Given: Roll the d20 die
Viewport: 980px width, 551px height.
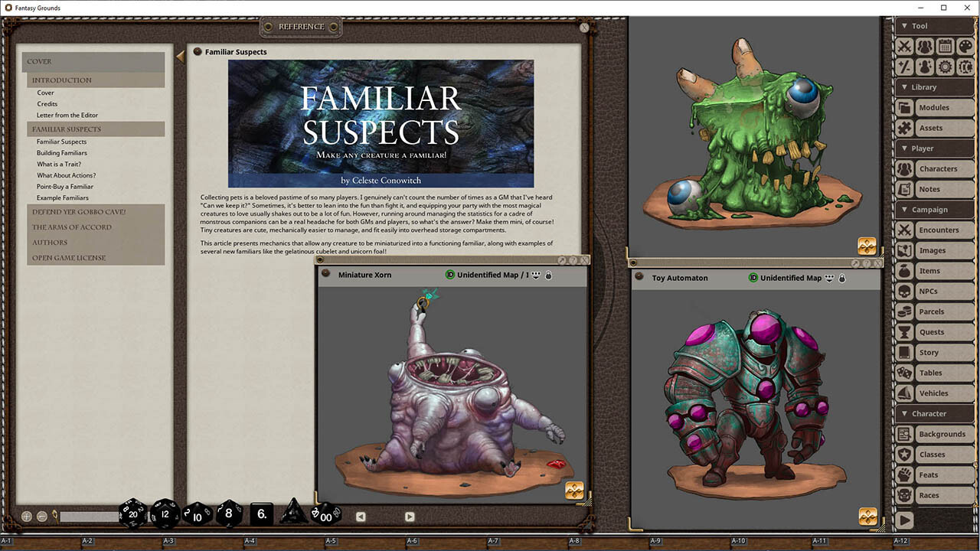Looking at the screenshot, I should pyautogui.click(x=132, y=514).
